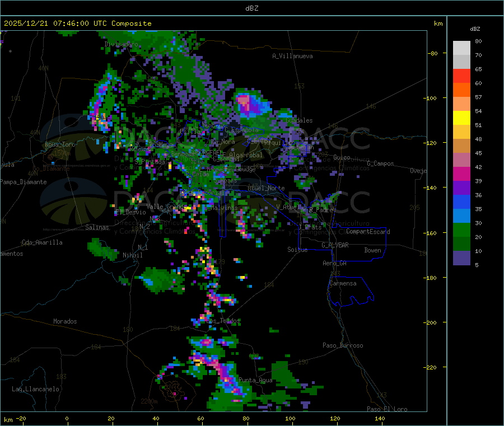Image resolution: width=504 pixels, height=426 pixels.
Task: Click the -140 tick on the vertical axis
Action: (x=430, y=188)
